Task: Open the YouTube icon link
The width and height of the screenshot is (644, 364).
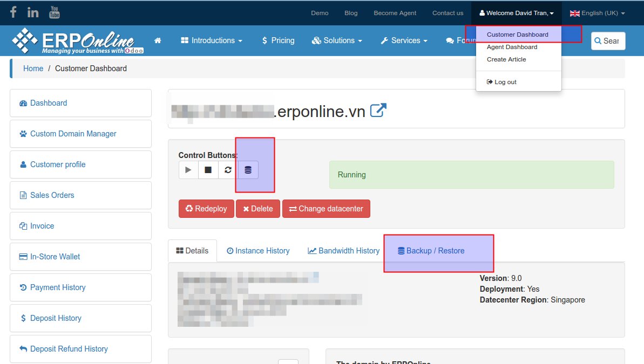Action: [x=55, y=12]
